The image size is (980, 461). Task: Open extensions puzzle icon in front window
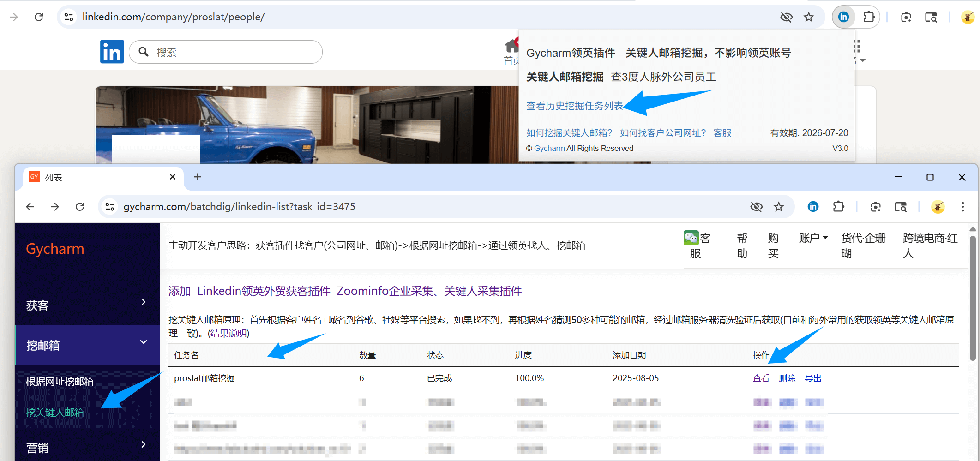click(838, 207)
